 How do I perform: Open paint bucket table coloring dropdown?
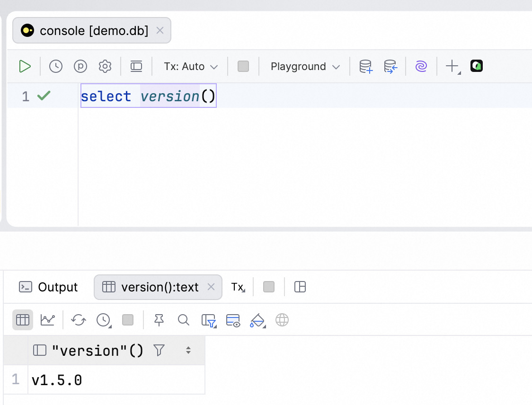[258, 320]
